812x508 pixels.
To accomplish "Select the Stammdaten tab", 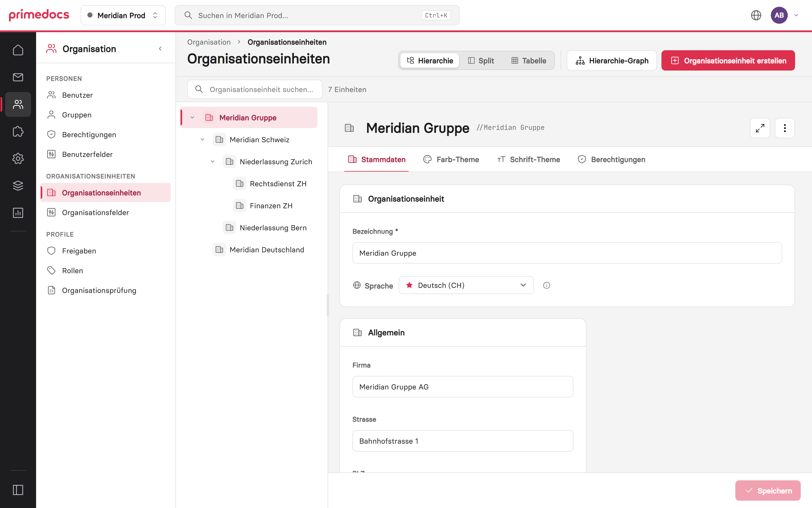I will click(376, 159).
